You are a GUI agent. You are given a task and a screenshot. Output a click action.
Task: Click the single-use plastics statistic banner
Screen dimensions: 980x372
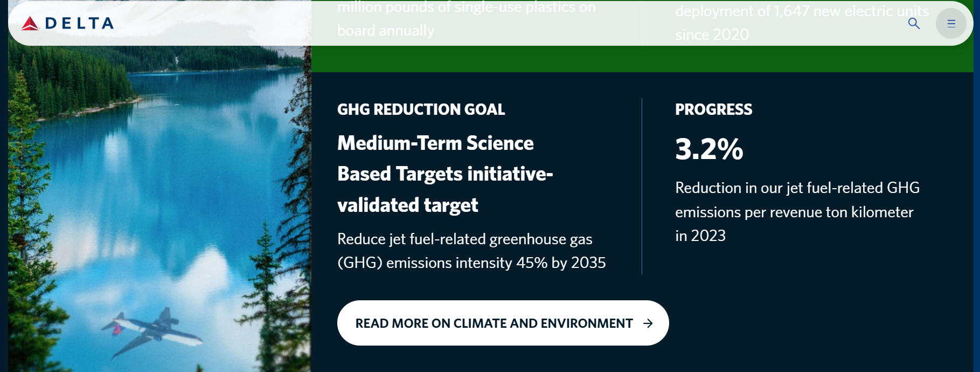(467, 19)
